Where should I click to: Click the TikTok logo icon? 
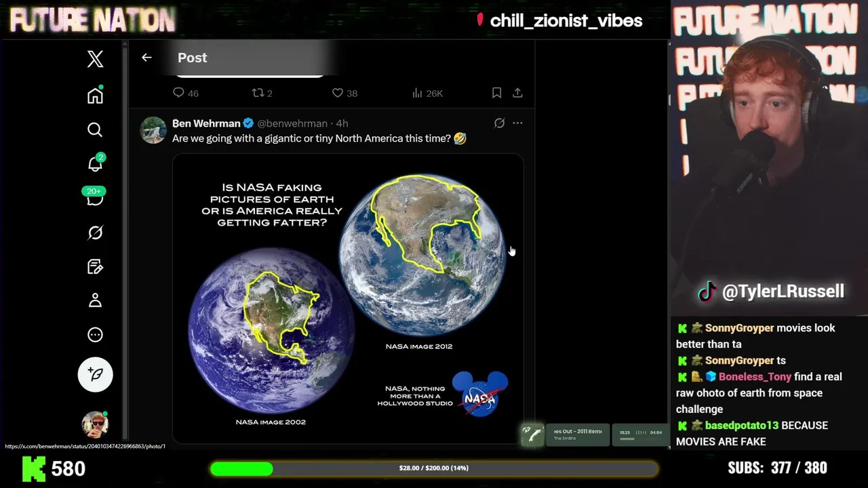[x=707, y=292]
